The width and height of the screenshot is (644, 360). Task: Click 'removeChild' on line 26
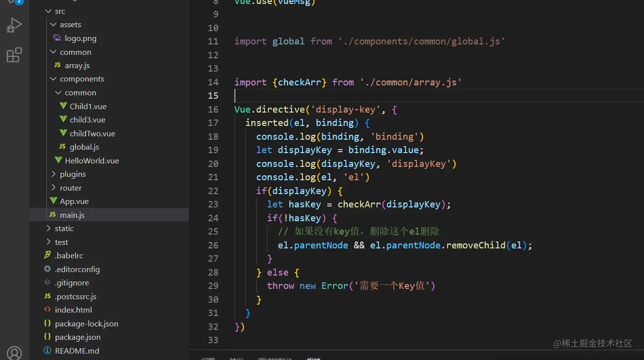click(x=476, y=245)
